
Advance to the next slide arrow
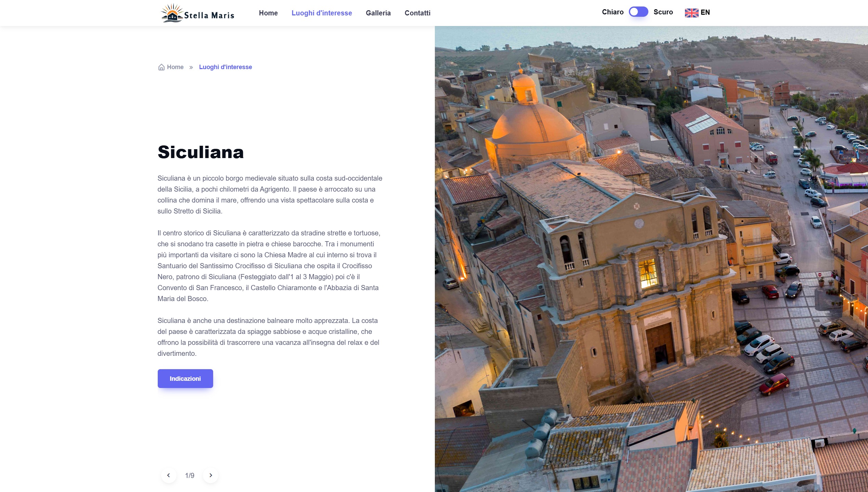[x=211, y=475]
